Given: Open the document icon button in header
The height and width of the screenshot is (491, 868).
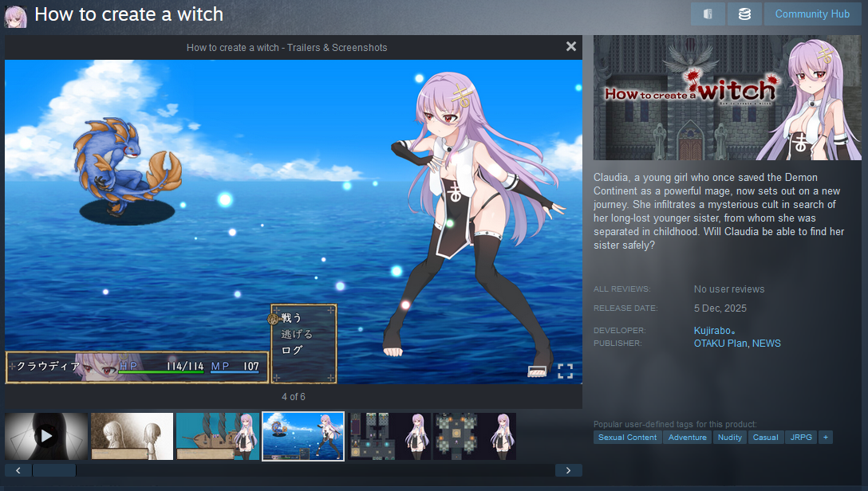Looking at the screenshot, I should pyautogui.click(x=708, y=14).
